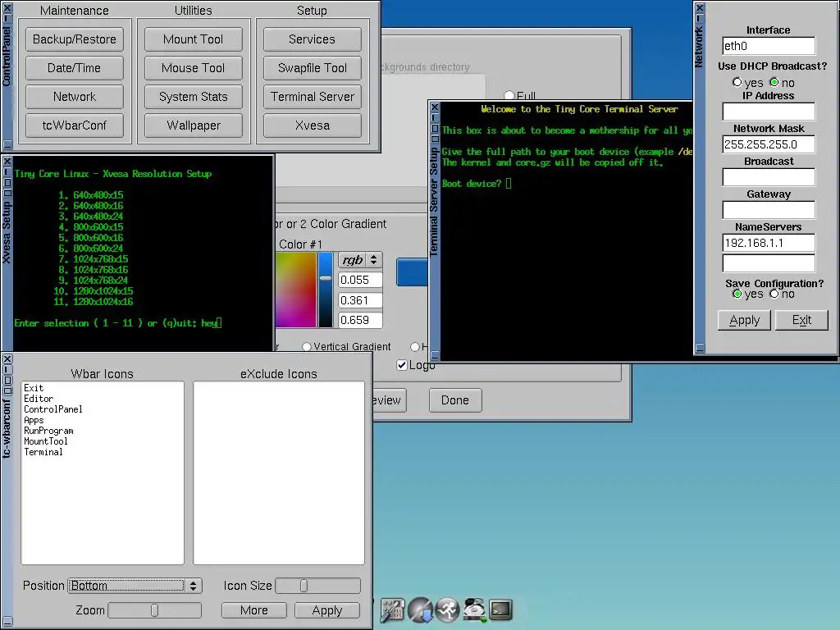Launch Apps installer icon in the dock

point(421,609)
